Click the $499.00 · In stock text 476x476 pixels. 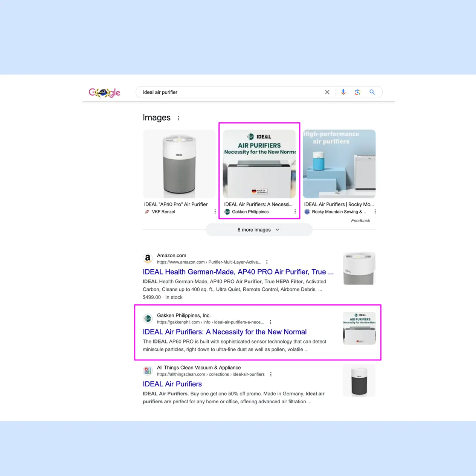click(x=162, y=297)
